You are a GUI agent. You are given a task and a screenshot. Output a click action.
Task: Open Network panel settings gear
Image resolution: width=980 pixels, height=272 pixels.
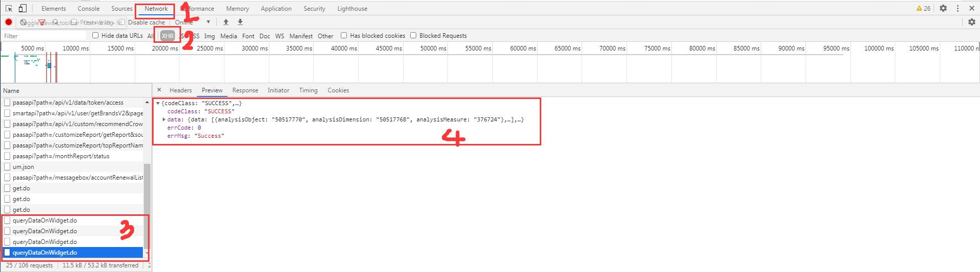pos(971,22)
